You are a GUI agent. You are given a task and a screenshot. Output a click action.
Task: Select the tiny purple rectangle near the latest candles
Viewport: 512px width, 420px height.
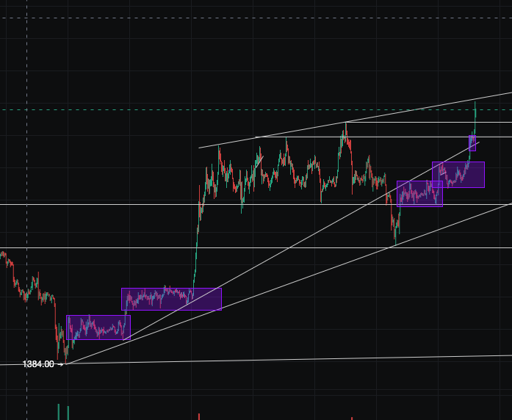tap(472, 143)
